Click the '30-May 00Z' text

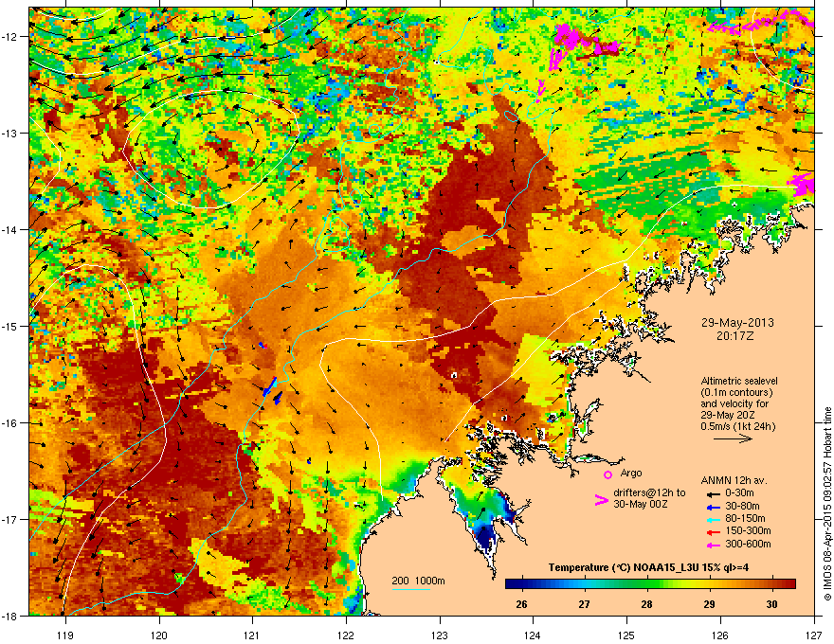(641, 504)
